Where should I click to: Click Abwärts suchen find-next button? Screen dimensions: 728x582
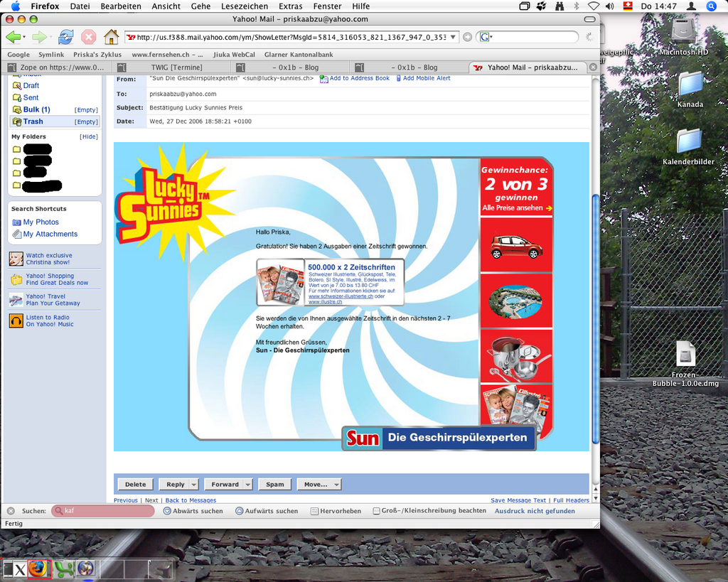point(193,511)
